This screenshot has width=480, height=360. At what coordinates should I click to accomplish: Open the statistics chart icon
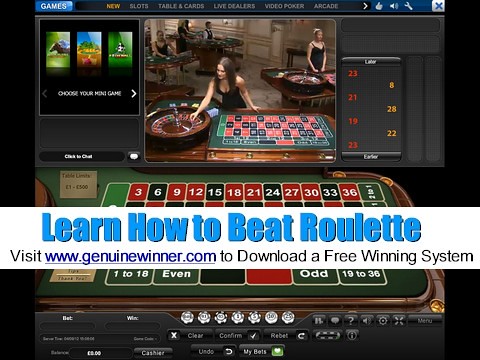click(319, 321)
